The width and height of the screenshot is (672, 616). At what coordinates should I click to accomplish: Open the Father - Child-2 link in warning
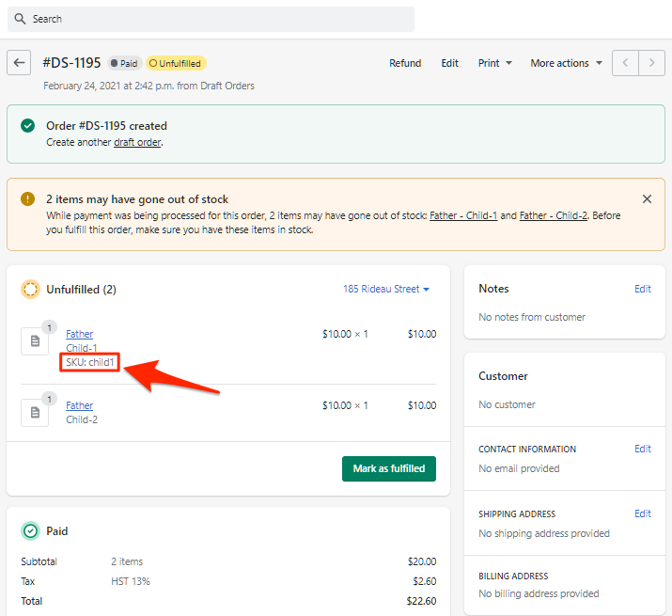click(x=554, y=215)
